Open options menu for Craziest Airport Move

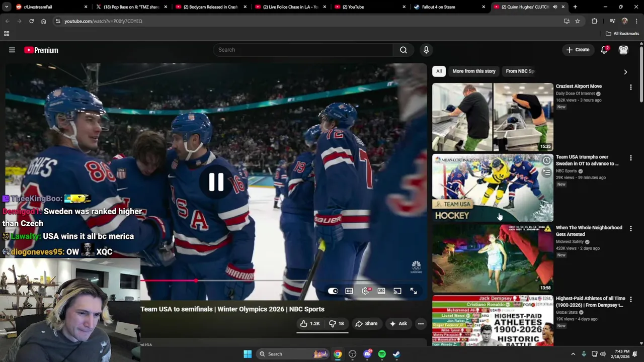click(x=631, y=87)
